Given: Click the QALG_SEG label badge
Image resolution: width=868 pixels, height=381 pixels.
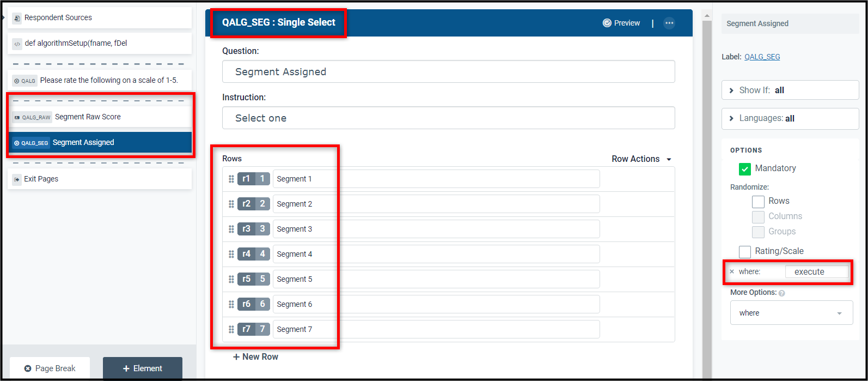Looking at the screenshot, I should 31,143.
